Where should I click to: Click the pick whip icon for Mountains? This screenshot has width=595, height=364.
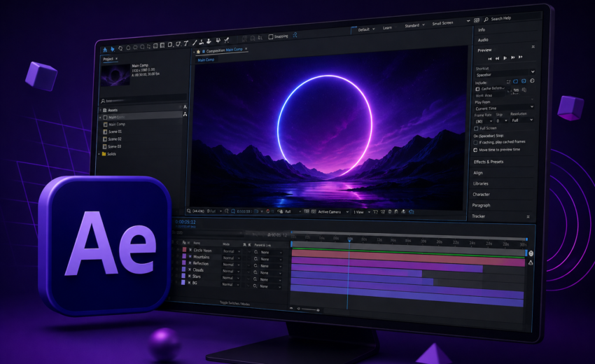click(x=255, y=259)
